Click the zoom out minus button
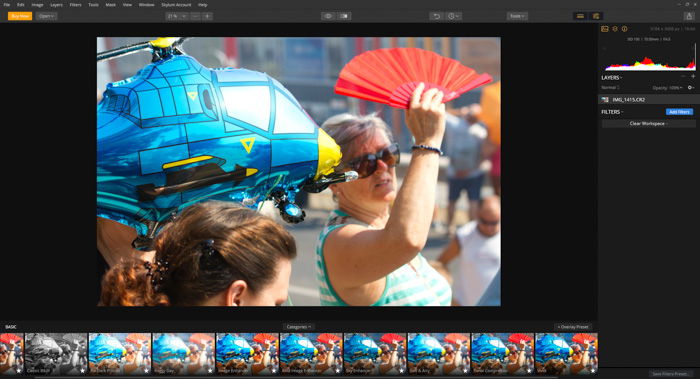The width and height of the screenshot is (700, 379). click(195, 16)
